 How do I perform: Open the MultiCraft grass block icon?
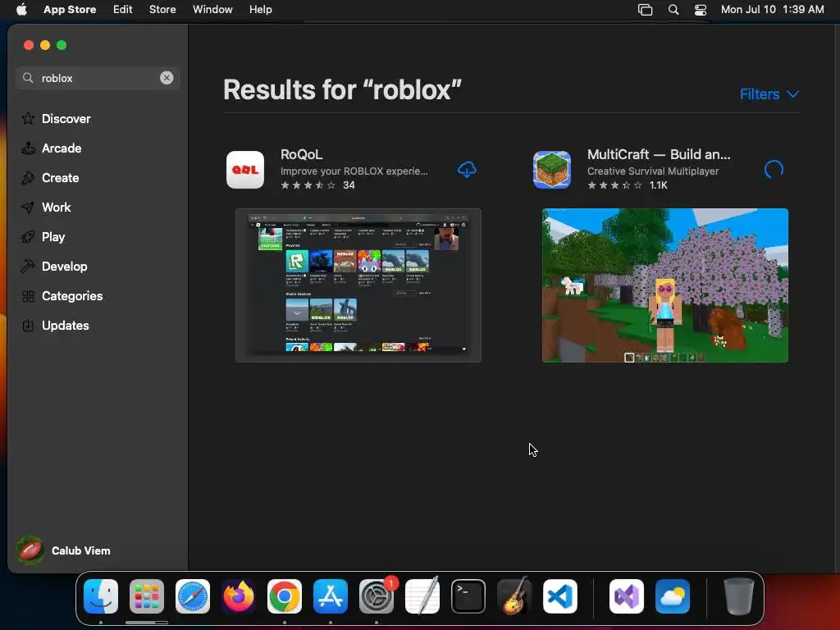[x=552, y=170]
